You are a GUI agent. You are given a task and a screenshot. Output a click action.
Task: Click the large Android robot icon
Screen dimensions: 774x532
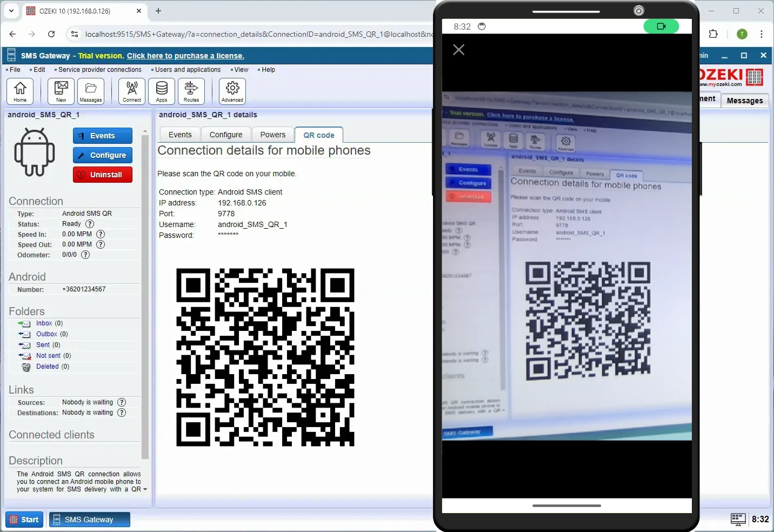pos(35,152)
